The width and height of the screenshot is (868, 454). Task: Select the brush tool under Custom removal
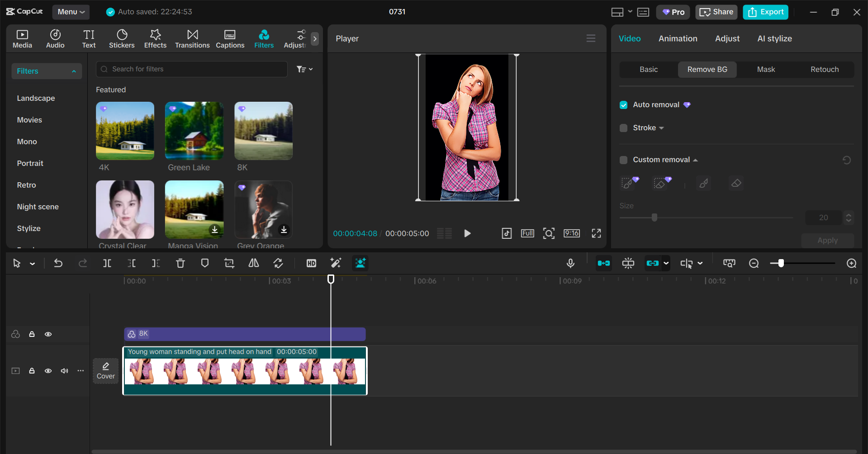(703, 183)
